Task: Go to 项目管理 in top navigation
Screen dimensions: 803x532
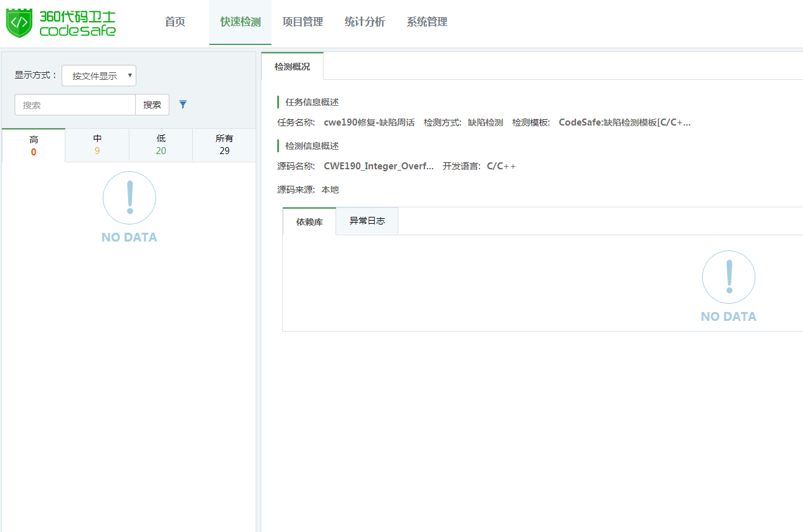Action: click(303, 22)
